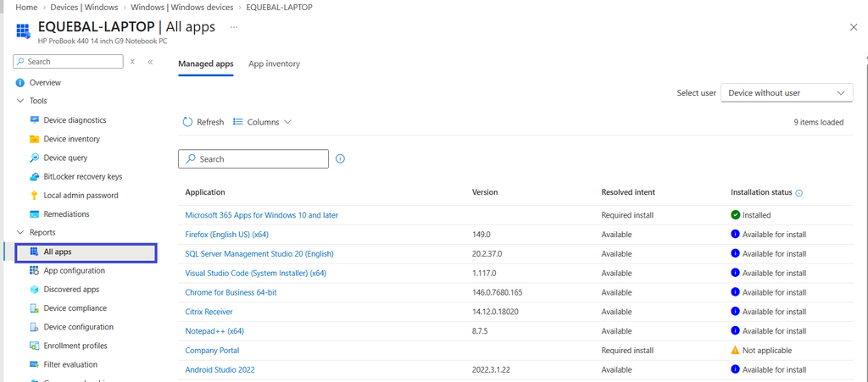The height and width of the screenshot is (382, 868).
Task: Click the Device compliance icon
Action: click(34, 308)
